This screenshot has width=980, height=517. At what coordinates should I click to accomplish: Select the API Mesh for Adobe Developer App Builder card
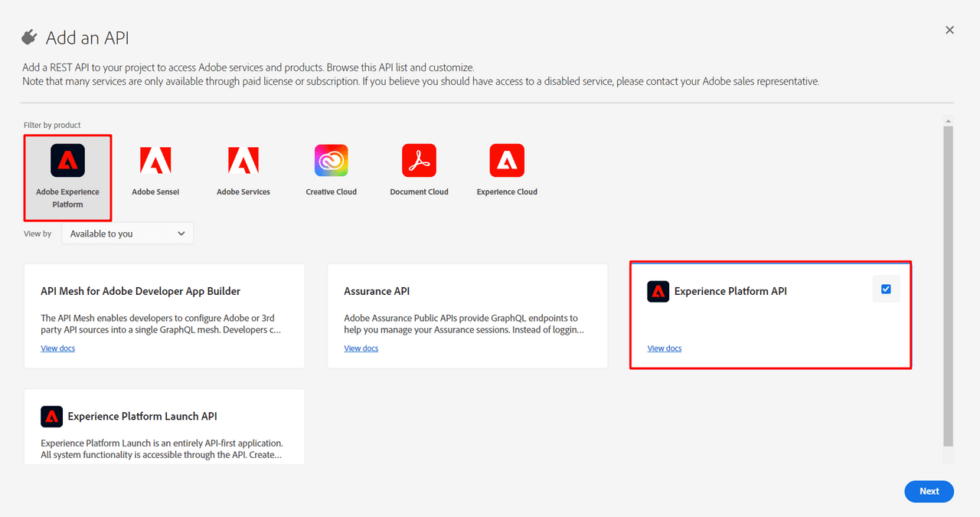pos(165,316)
